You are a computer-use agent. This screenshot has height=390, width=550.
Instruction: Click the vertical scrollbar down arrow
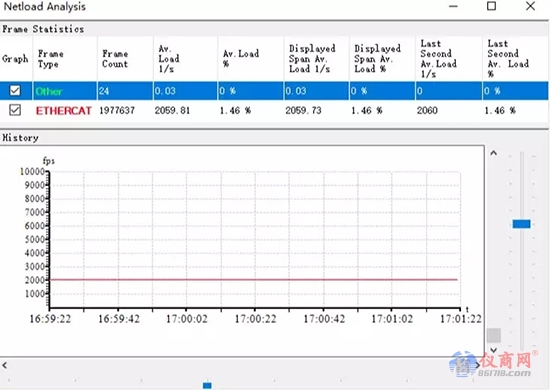(x=494, y=350)
